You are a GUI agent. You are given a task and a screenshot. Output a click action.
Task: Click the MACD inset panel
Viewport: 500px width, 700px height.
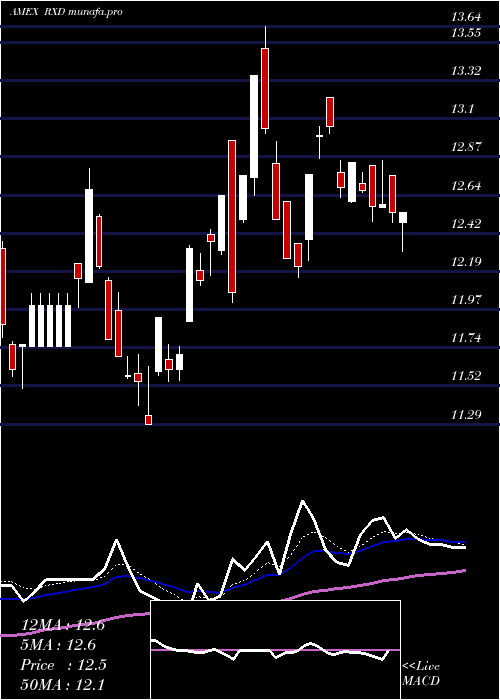[x=275, y=650]
